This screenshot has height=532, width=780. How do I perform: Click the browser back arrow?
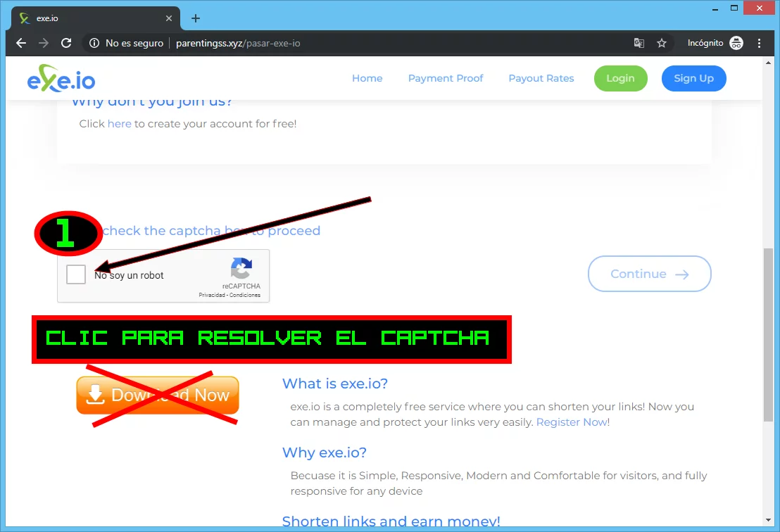tap(21, 43)
